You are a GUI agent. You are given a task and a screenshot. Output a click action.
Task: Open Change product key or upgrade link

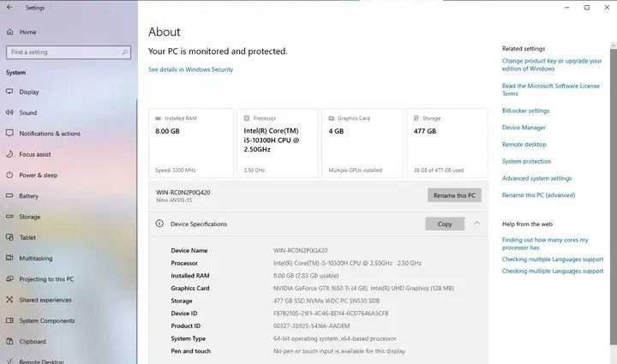552,65
